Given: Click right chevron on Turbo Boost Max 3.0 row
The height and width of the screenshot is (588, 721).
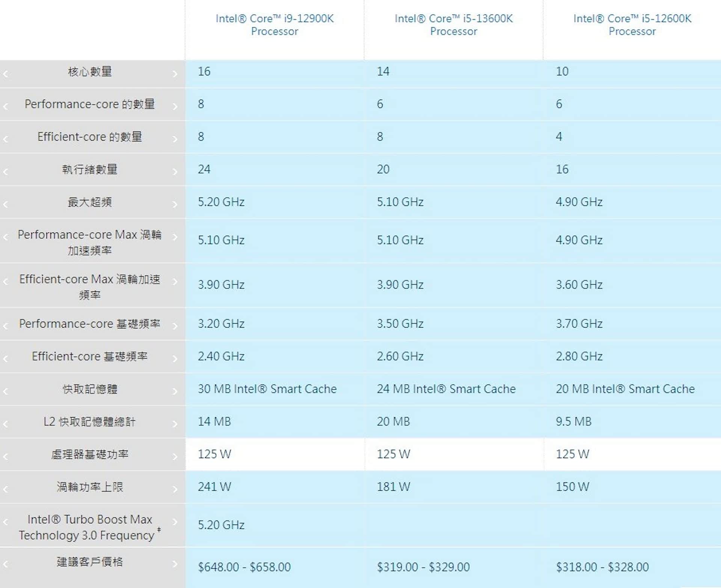Looking at the screenshot, I should click(175, 522).
